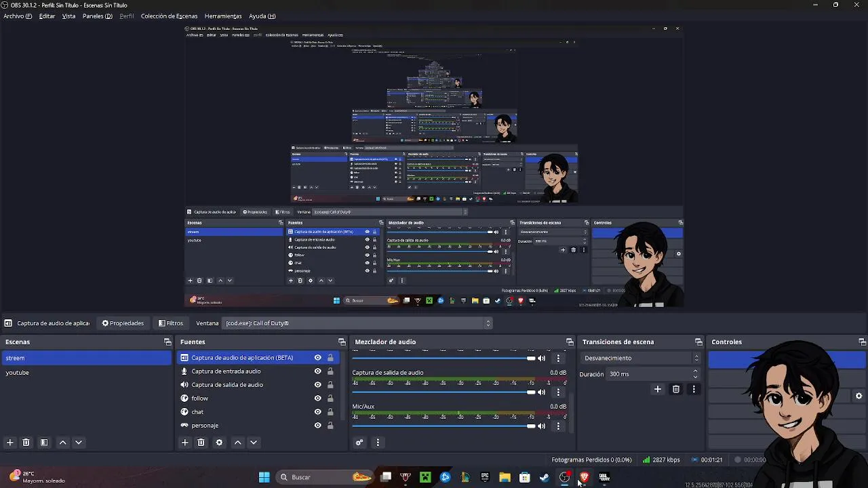Image resolution: width=868 pixels, height=488 pixels.
Task: Click the Filtros button
Action: [x=171, y=323]
